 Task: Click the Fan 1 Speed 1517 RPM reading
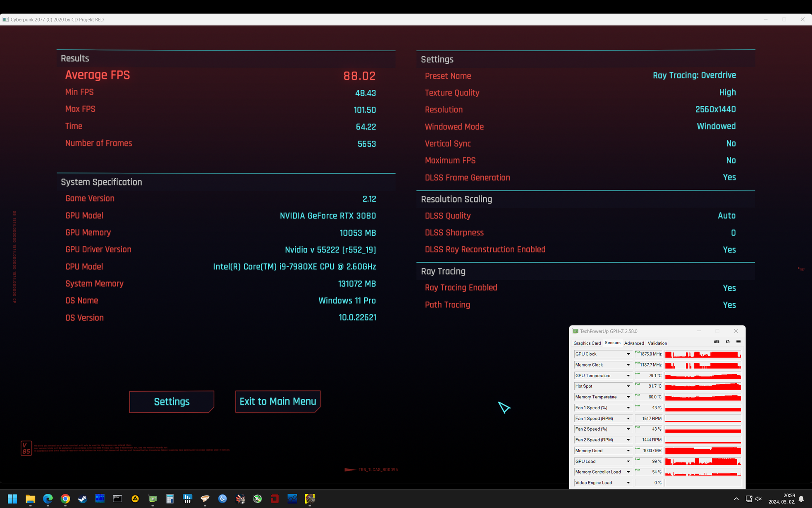tap(649, 418)
